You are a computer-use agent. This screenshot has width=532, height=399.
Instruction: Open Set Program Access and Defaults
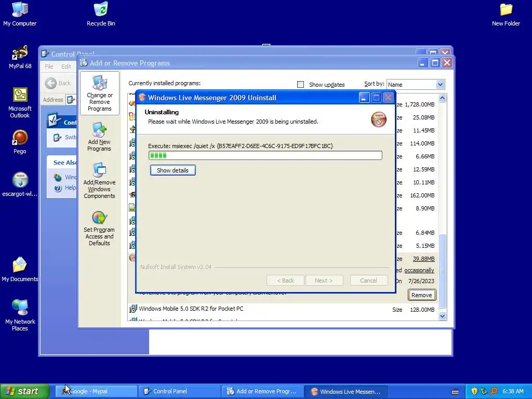coord(99,229)
